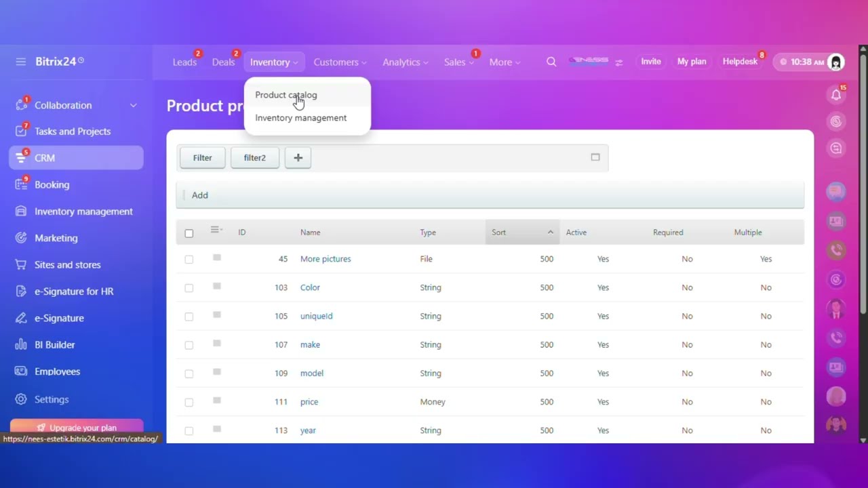The height and width of the screenshot is (488, 868).
Task: Check the year row checkbox
Action: pyautogui.click(x=189, y=430)
